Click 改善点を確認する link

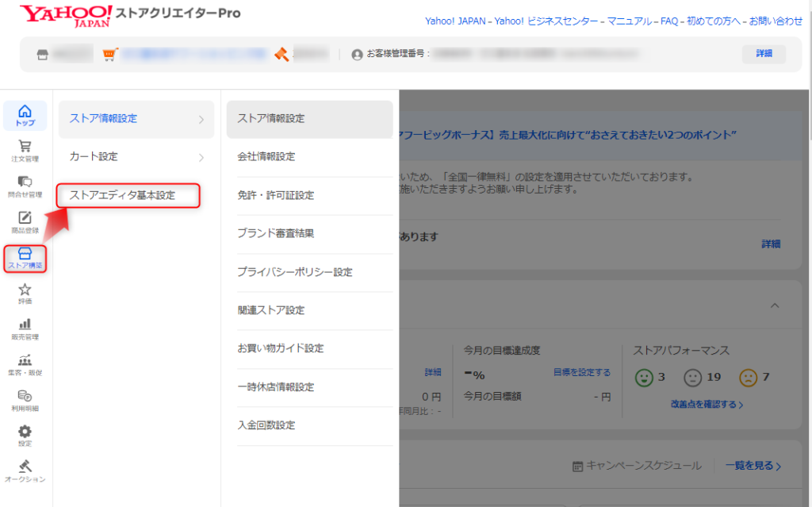pyautogui.click(x=707, y=405)
